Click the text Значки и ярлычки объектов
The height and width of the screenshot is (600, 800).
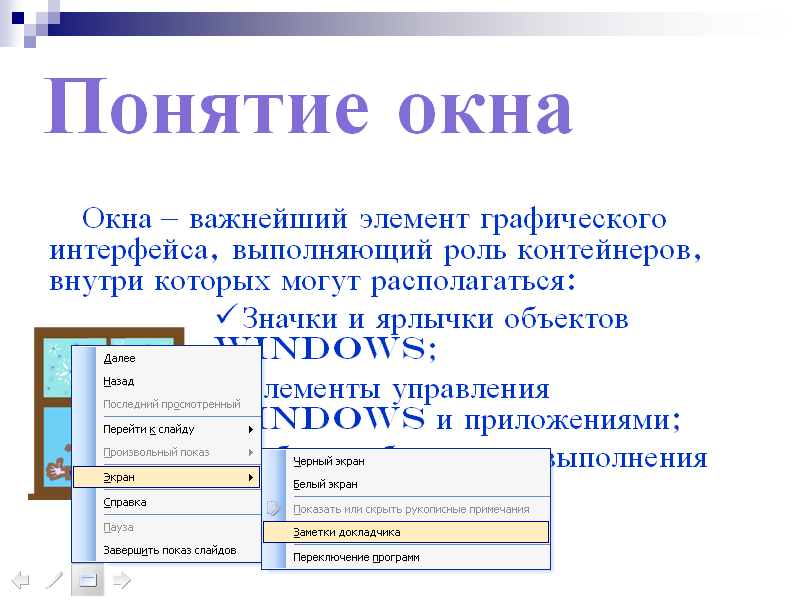[x=435, y=319]
